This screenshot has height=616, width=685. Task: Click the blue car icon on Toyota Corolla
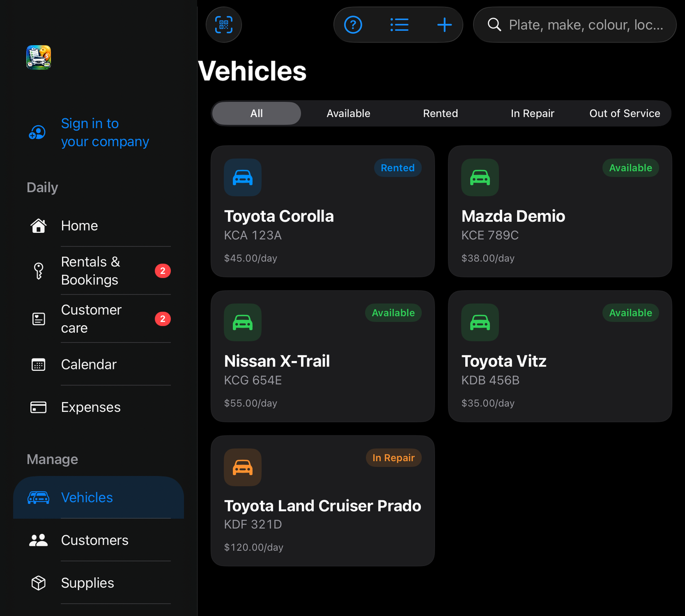[243, 177]
